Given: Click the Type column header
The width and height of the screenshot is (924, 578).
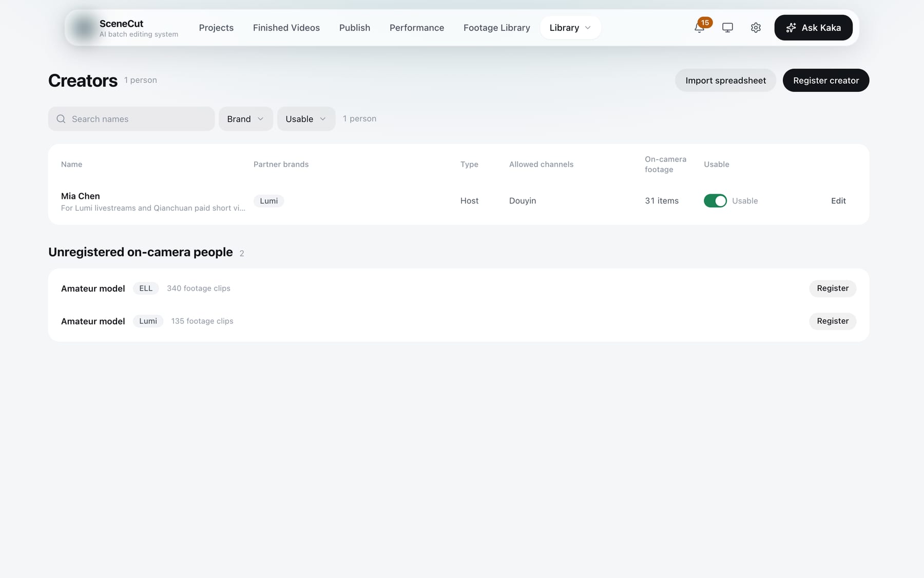Looking at the screenshot, I should click(x=469, y=164).
